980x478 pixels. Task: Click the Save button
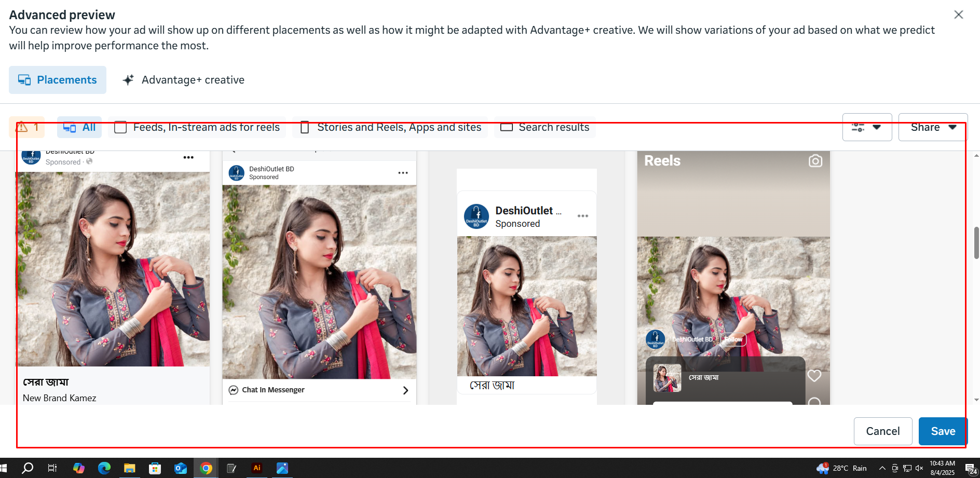coord(943,431)
